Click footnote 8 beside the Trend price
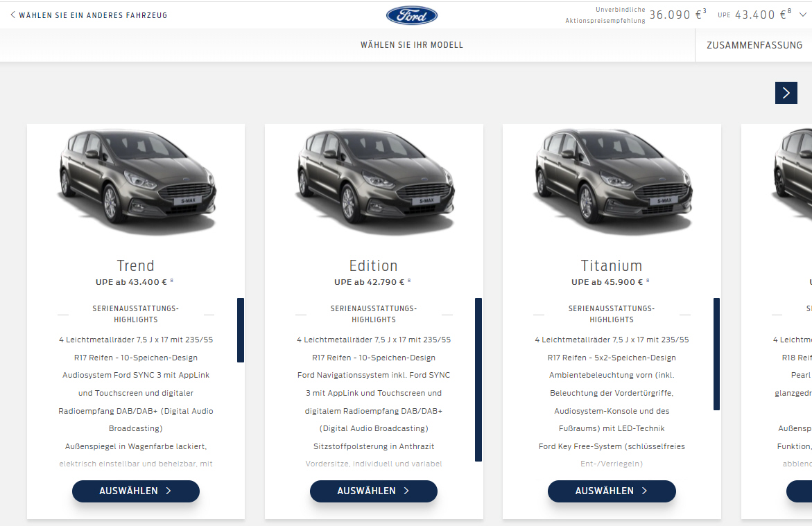Image resolution: width=812 pixels, height=526 pixels. coord(172,280)
